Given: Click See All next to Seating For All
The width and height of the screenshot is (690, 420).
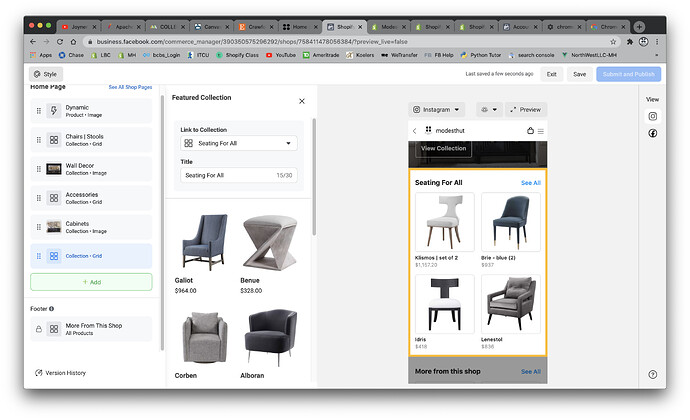Looking at the screenshot, I should (531, 183).
